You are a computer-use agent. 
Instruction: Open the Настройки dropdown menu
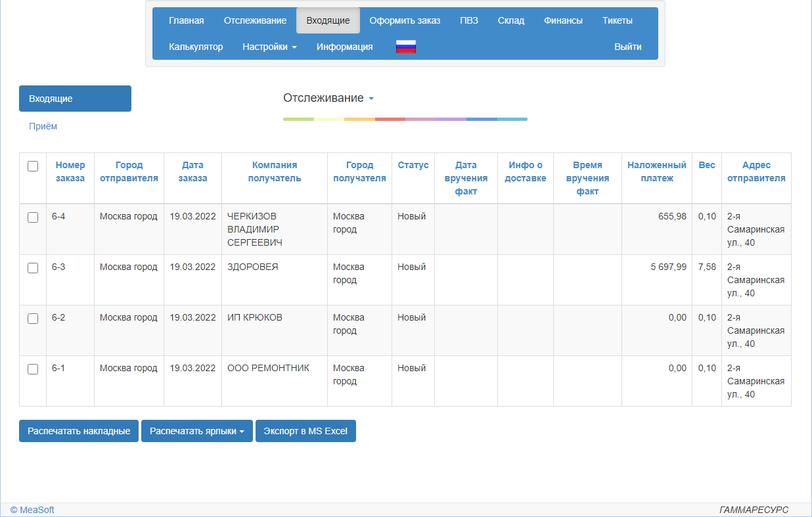click(269, 47)
